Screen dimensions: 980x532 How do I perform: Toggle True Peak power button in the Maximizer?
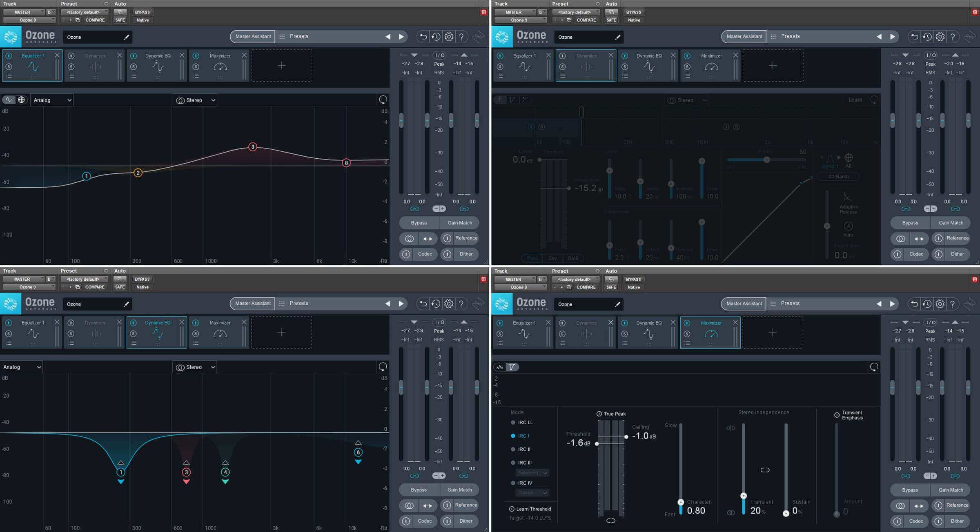tap(599, 414)
